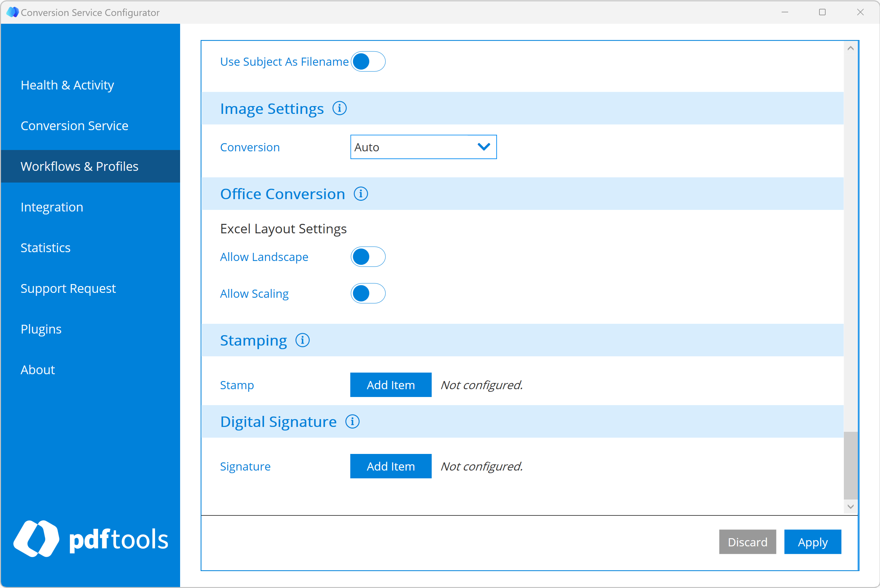This screenshot has width=880, height=588.
Task: Add a Stamp item
Action: [x=390, y=384]
